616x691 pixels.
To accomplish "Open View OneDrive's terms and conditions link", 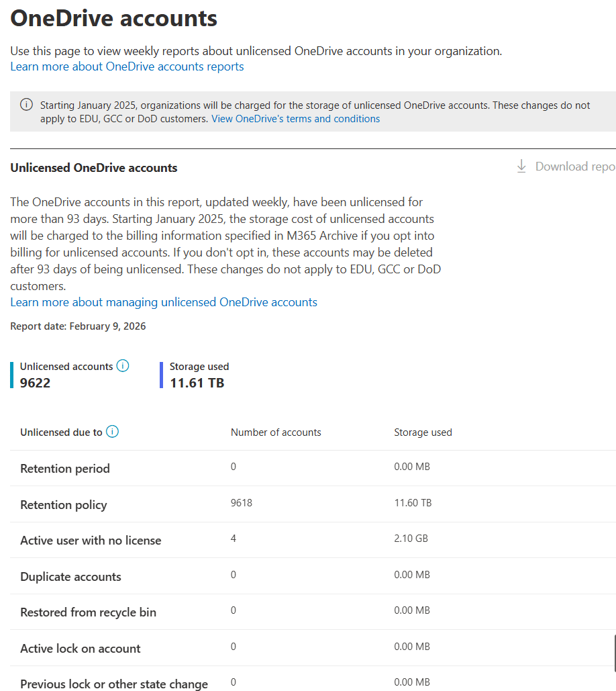I will tap(295, 119).
